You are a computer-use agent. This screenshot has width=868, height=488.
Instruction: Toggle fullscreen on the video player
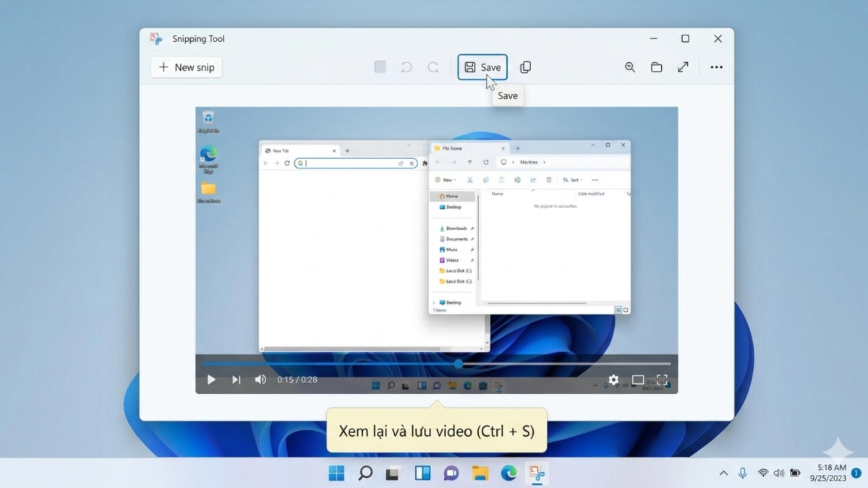663,379
